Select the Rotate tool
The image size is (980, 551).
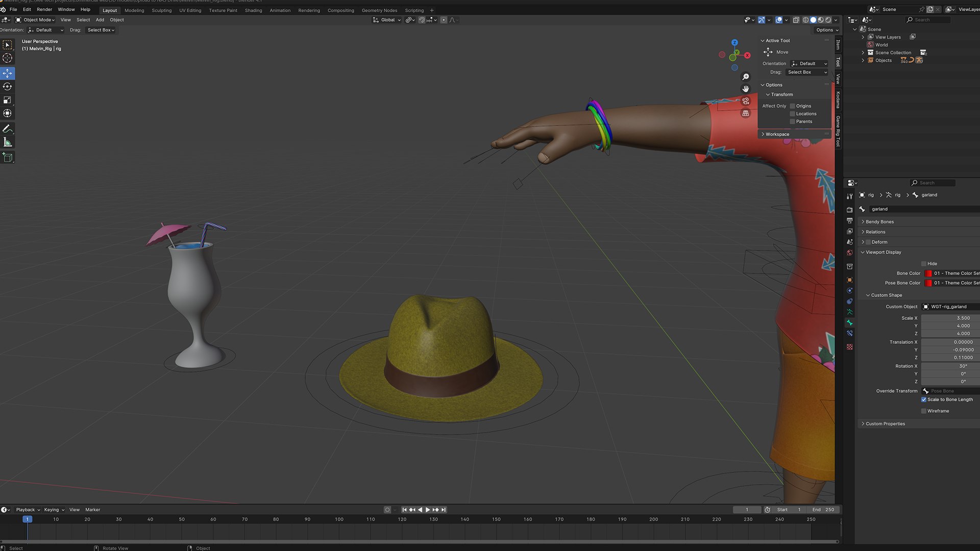[8, 87]
